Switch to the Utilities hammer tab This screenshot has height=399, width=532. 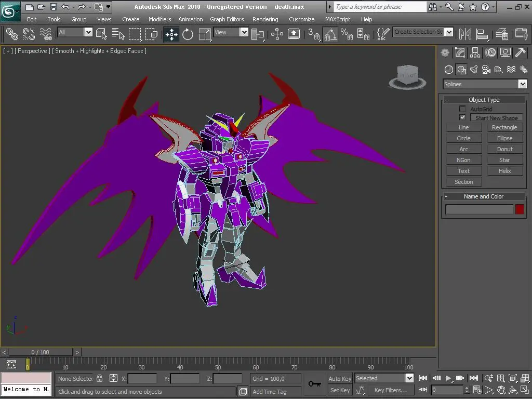(x=520, y=52)
